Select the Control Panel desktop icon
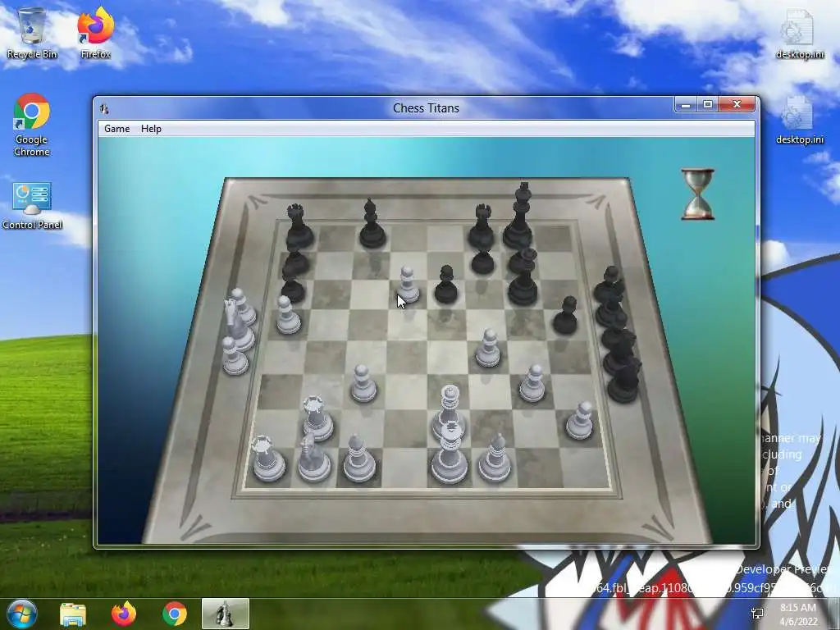840x630 pixels. (x=32, y=206)
